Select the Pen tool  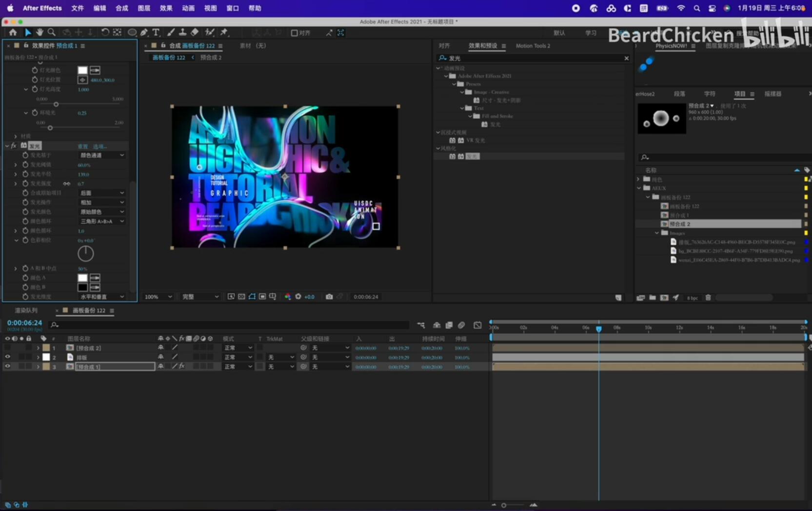tap(144, 33)
